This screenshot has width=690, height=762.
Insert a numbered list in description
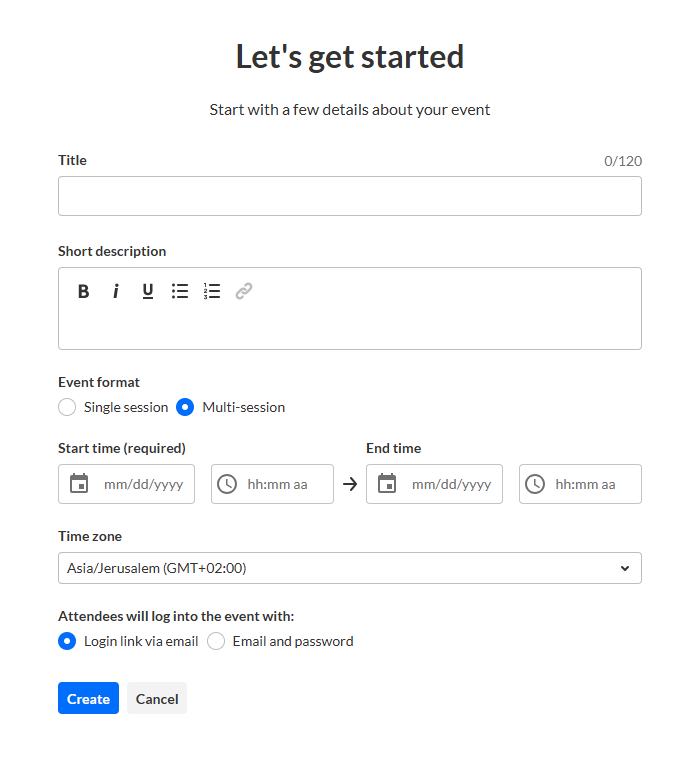212,291
